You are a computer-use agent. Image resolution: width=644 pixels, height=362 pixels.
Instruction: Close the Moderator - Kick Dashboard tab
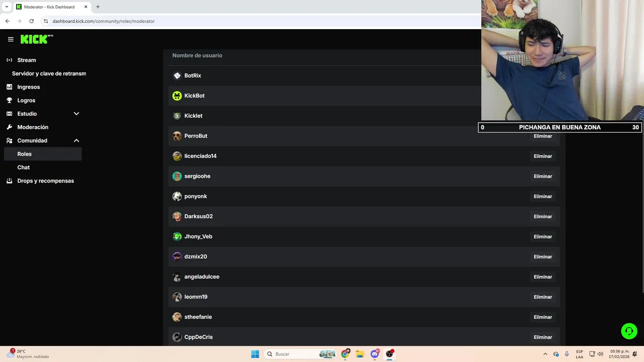[x=86, y=7]
